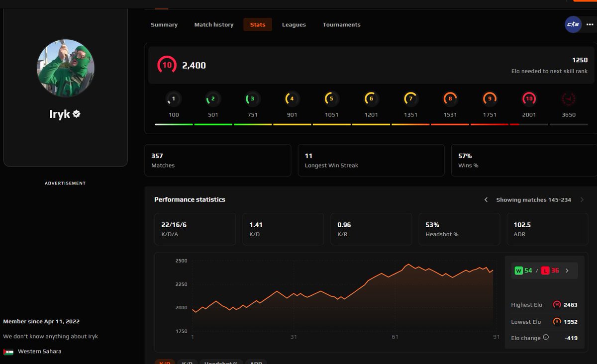Screen dimensions: 597x364
Task: Click the verified badge next to Iryk
Action: pos(77,114)
